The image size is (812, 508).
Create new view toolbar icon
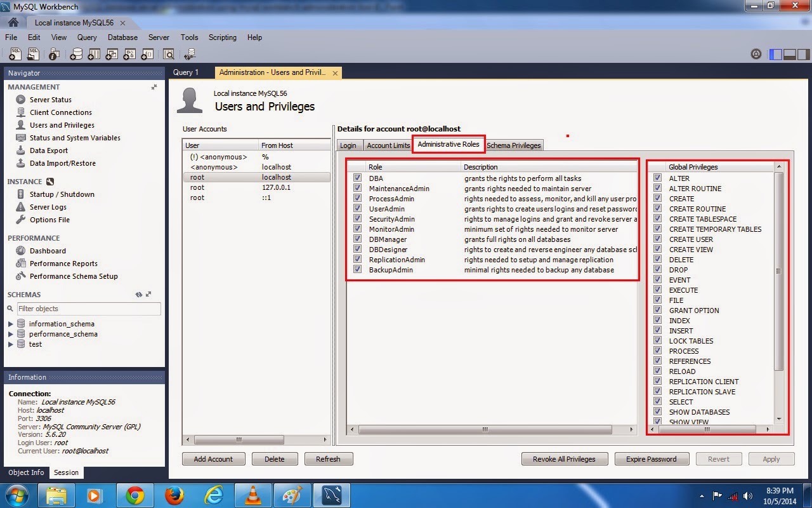111,54
